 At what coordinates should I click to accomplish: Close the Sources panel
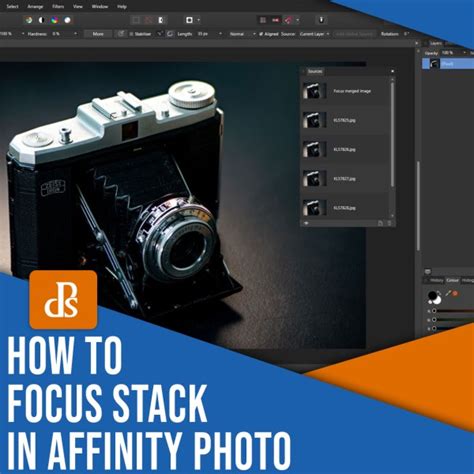point(392,71)
